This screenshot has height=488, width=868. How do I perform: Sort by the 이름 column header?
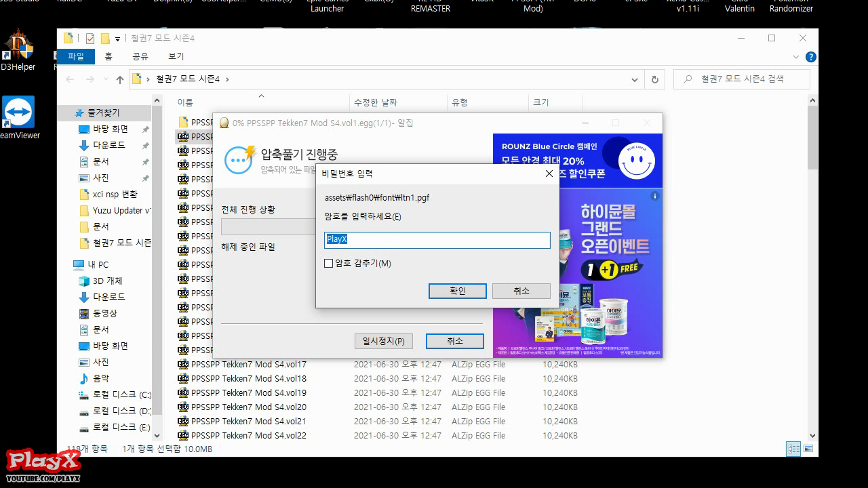point(261,102)
